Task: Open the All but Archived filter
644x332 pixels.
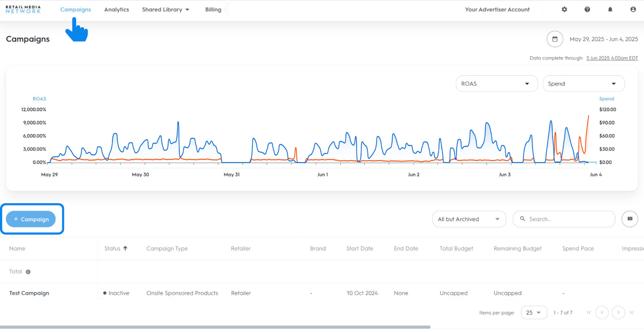Action: click(469, 219)
